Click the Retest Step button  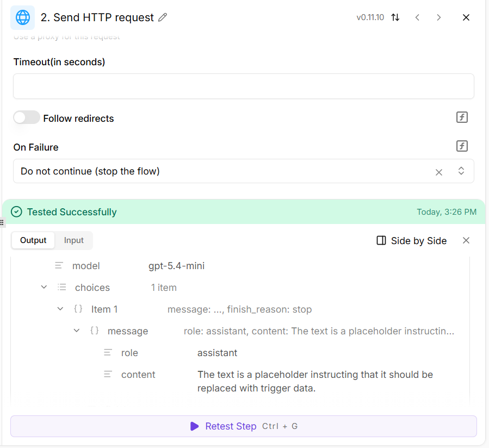(x=244, y=426)
